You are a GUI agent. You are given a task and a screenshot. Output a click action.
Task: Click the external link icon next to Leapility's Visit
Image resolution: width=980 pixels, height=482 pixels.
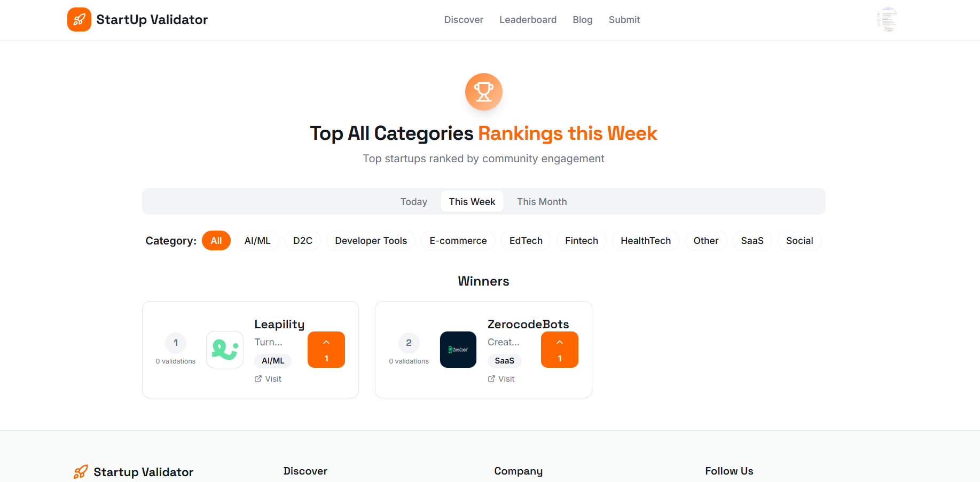tap(257, 378)
